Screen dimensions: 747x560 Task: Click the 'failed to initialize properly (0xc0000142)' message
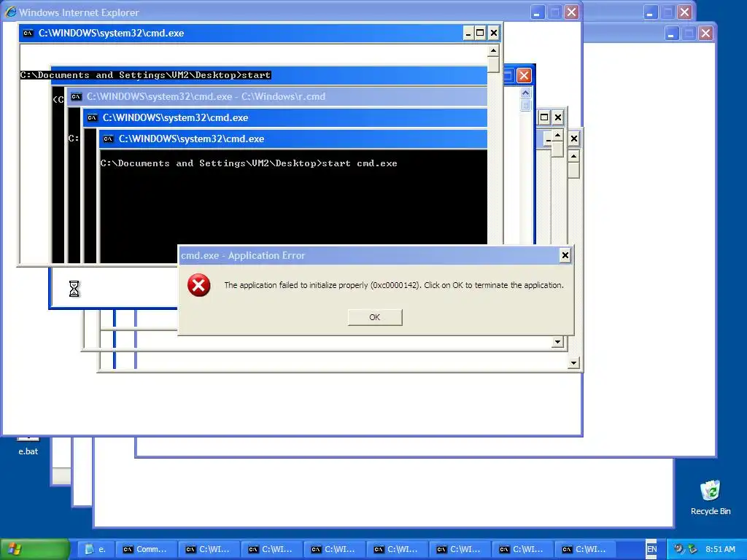[x=394, y=285]
